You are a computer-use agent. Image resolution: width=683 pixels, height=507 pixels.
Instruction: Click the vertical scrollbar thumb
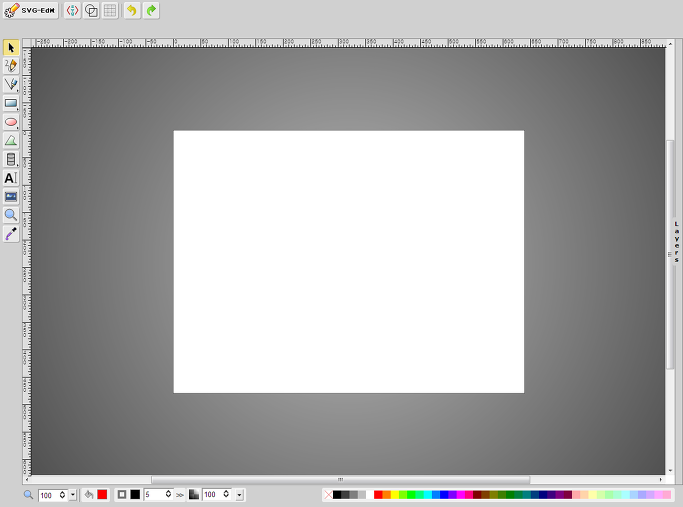pos(670,255)
